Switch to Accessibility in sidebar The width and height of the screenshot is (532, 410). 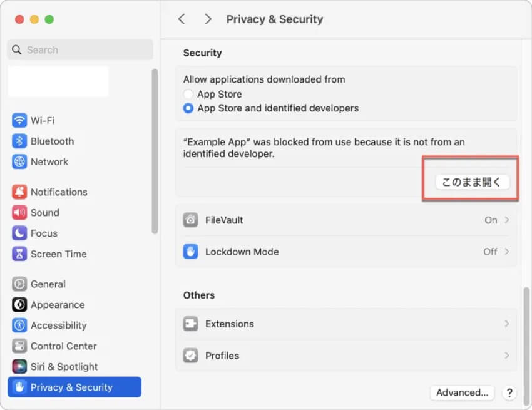pos(58,325)
